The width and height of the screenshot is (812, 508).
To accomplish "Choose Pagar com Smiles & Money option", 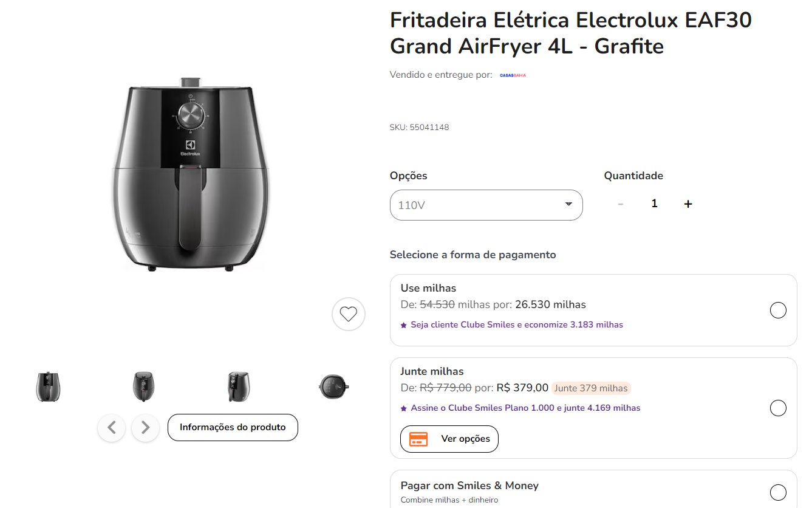I will (778, 492).
